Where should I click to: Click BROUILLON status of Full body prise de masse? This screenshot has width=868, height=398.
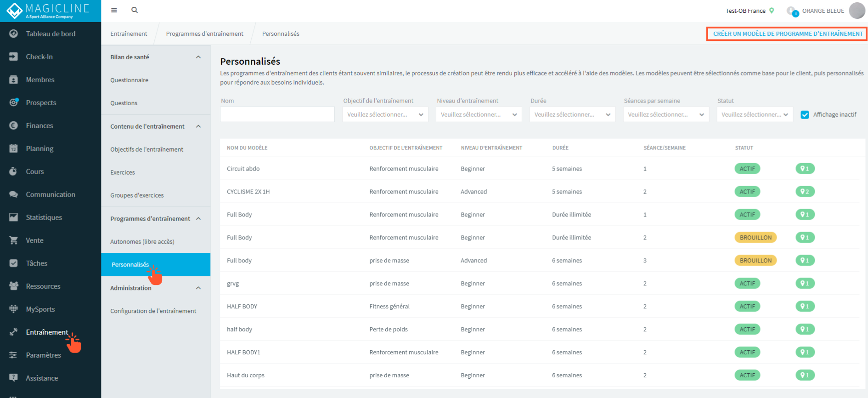(x=755, y=261)
